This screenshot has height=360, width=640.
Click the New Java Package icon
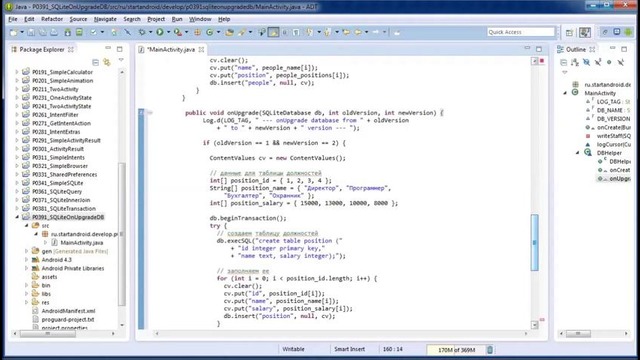[x=198, y=32]
